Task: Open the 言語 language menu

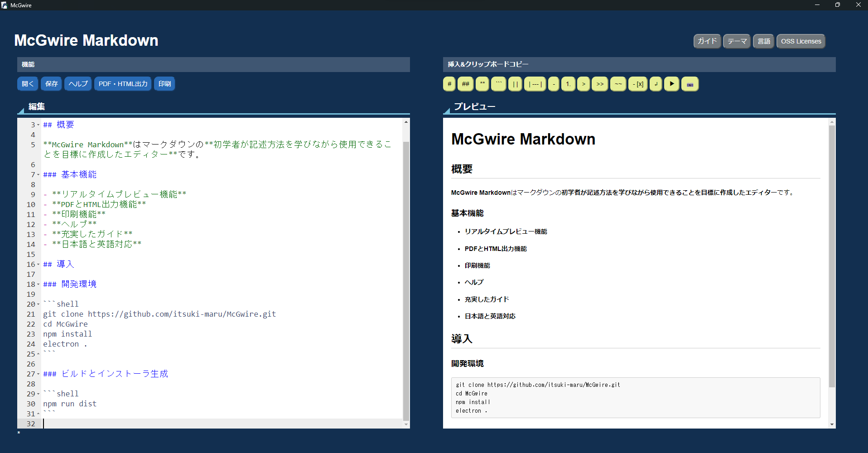Action: click(x=763, y=41)
